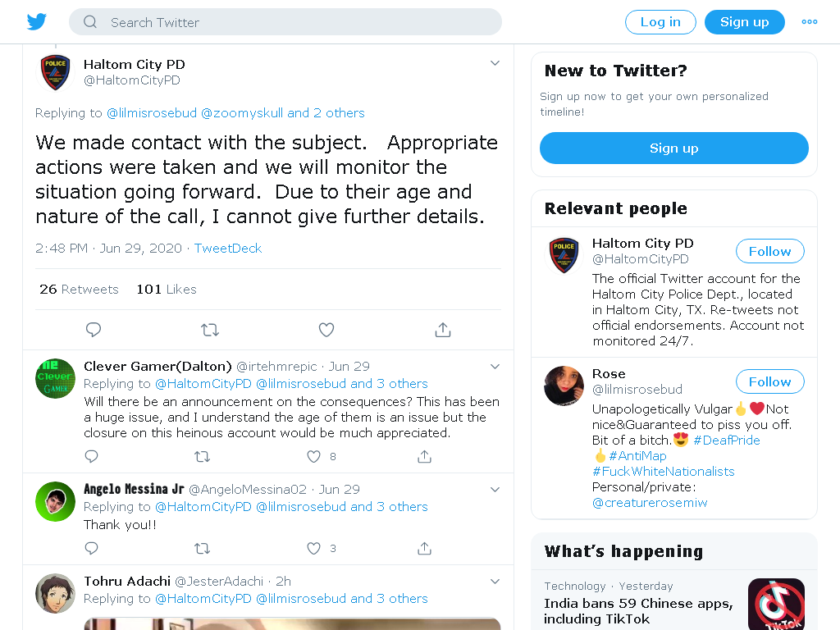This screenshot has width=840, height=630.
Task: Share Angelo Messina Jr's reply
Action: 424,548
